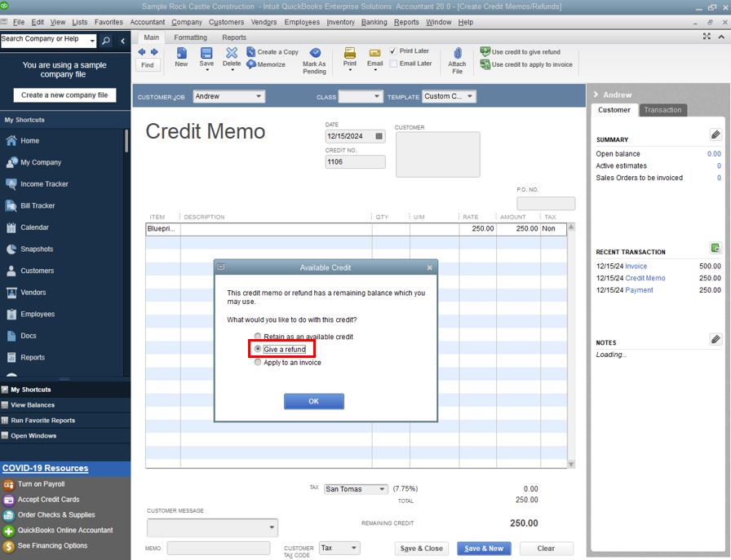Click the edit pencil icon in Summary
Image resolution: width=731 pixels, height=560 pixels.
715,134
